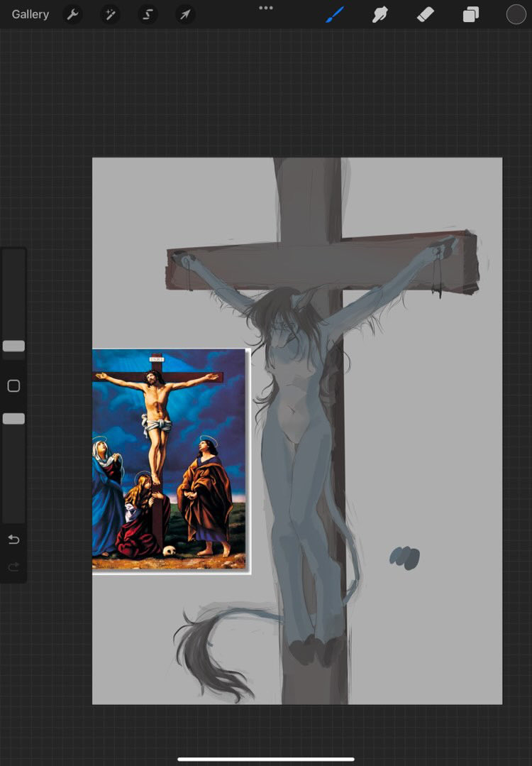Image resolution: width=532 pixels, height=766 pixels.
Task: Select the Smudge tool
Action: tap(379, 15)
